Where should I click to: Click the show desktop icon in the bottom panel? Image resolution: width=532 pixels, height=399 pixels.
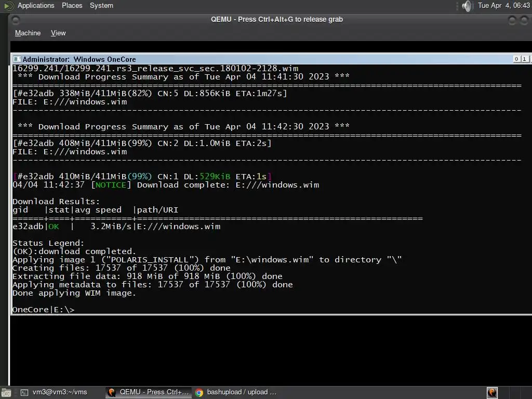[6, 393]
